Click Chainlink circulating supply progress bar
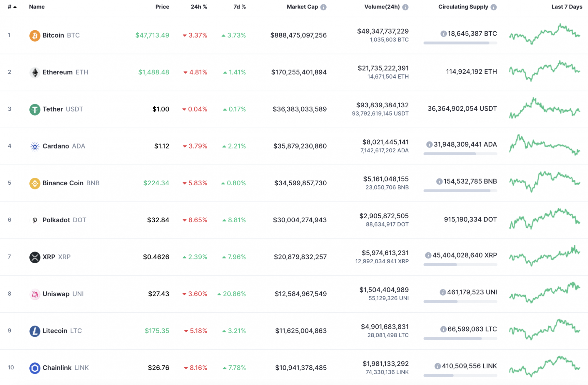Viewport: 588px width, 385px height. [x=460, y=376]
